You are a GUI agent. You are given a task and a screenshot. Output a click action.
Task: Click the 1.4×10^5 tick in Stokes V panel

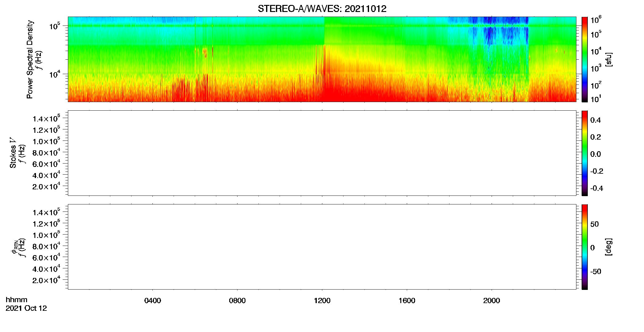click(46, 118)
